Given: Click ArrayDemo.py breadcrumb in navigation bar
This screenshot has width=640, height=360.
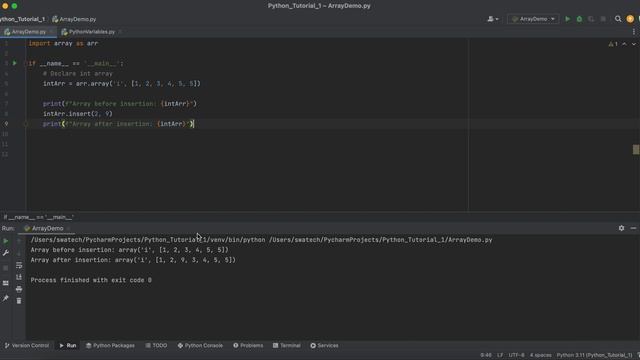Looking at the screenshot, I should click(x=74, y=19).
